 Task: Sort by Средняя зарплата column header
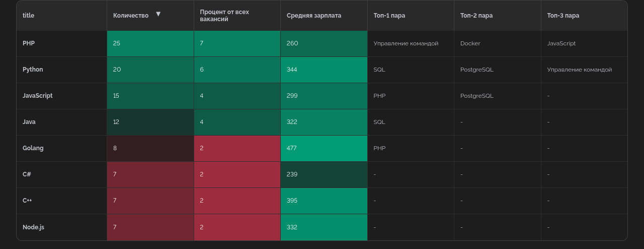(x=314, y=16)
